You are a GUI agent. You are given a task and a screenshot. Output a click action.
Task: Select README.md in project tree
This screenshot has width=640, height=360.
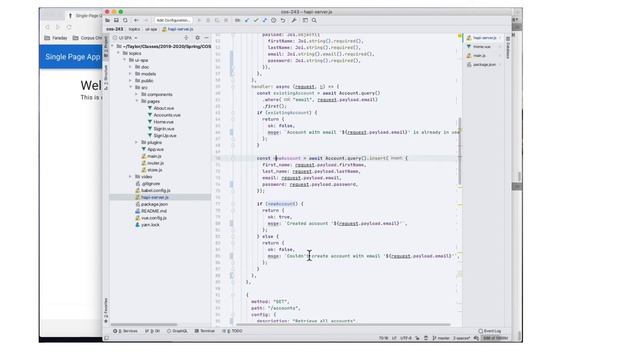(151, 211)
